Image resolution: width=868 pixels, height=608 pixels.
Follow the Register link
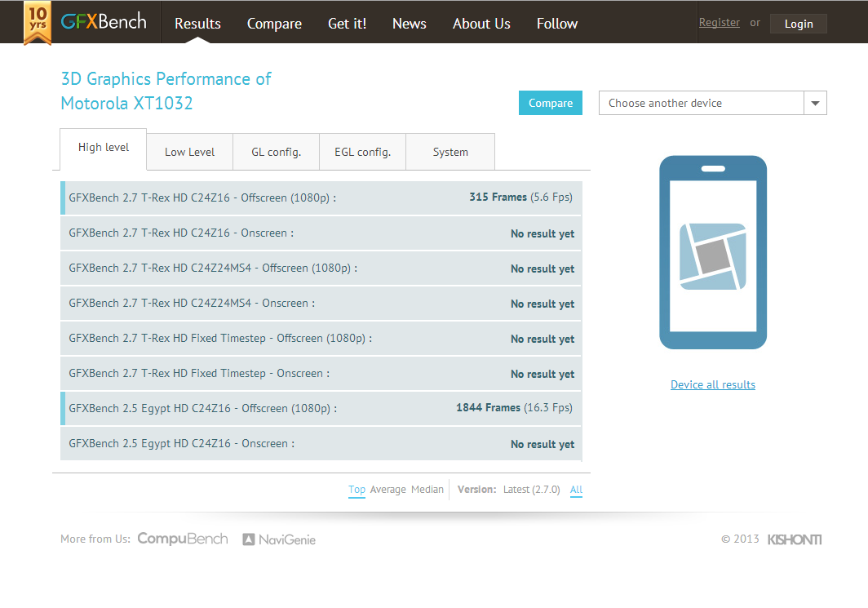[x=719, y=23]
